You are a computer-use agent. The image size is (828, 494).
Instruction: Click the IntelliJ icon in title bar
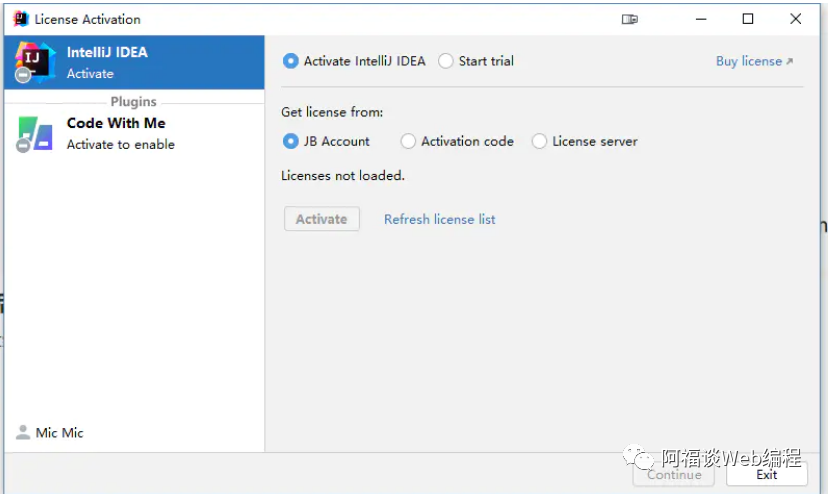[x=21, y=19]
